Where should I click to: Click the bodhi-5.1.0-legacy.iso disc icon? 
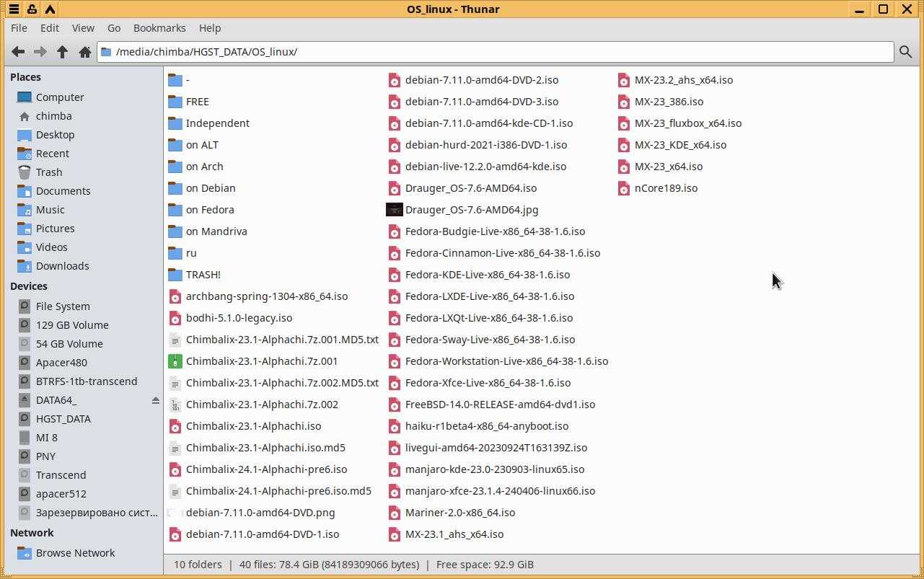[175, 318]
